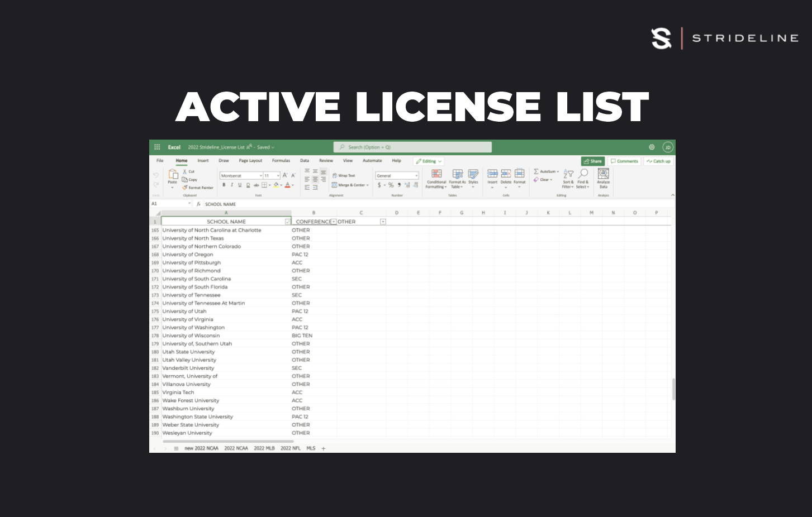
Task: Open the Comments pane
Action: pos(625,161)
